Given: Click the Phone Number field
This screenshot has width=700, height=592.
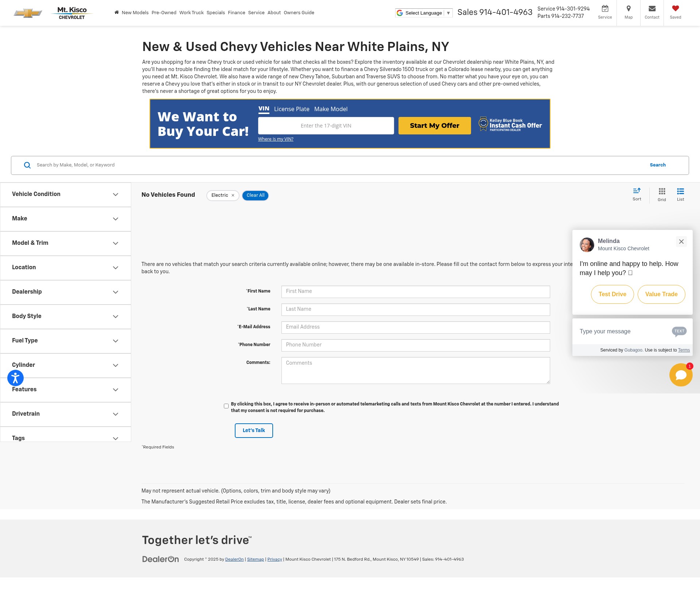Looking at the screenshot, I should pyautogui.click(x=416, y=345).
